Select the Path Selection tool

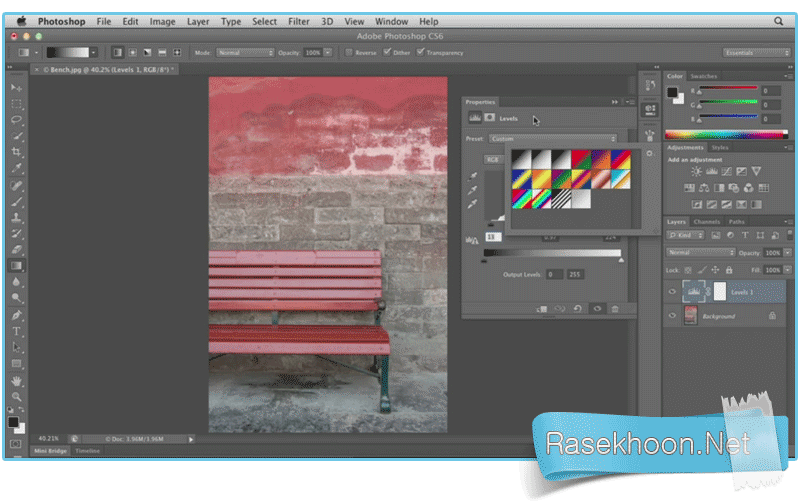[16, 347]
